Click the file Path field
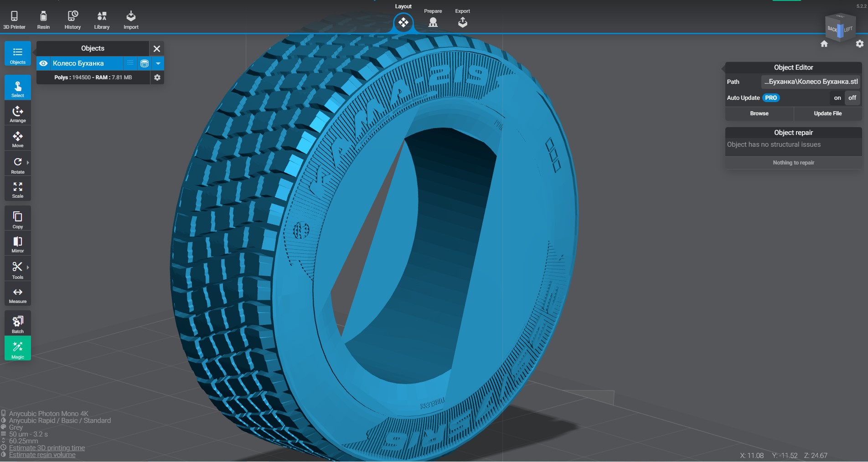Viewport: 868px width, 462px height. [x=811, y=82]
